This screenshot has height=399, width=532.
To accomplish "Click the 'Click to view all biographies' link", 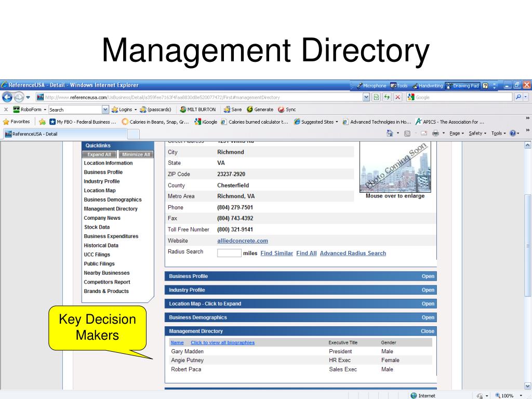I will 222,343.
